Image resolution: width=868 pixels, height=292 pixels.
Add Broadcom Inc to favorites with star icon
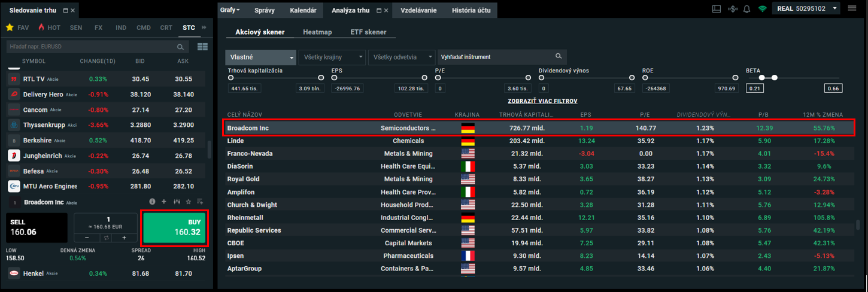(x=188, y=202)
